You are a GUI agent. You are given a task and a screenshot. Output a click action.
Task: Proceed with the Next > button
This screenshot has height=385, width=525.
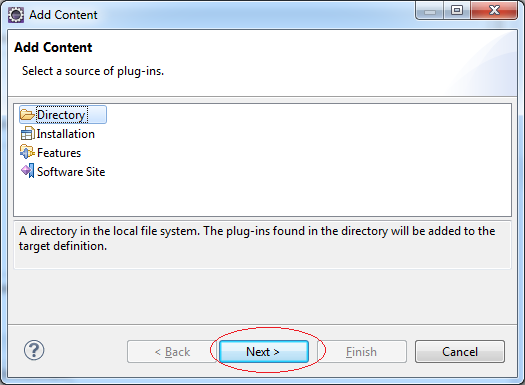tap(264, 352)
